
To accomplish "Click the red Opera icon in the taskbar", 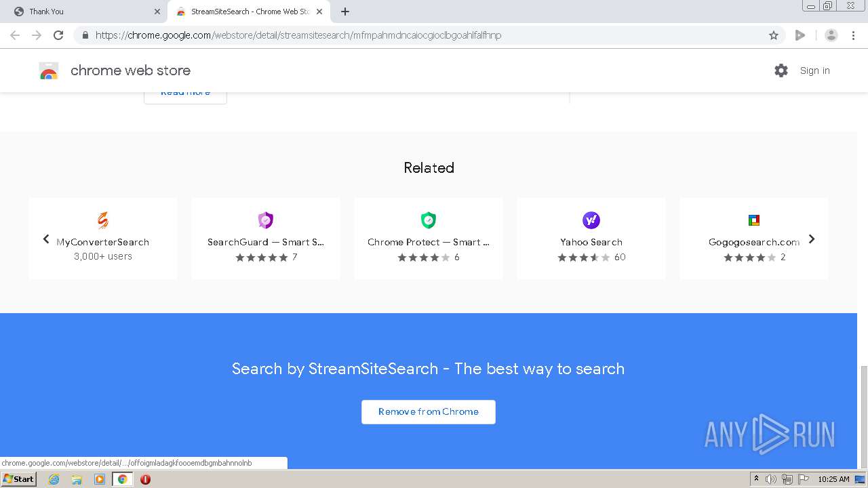I will pyautogui.click(x=145, y=479).
